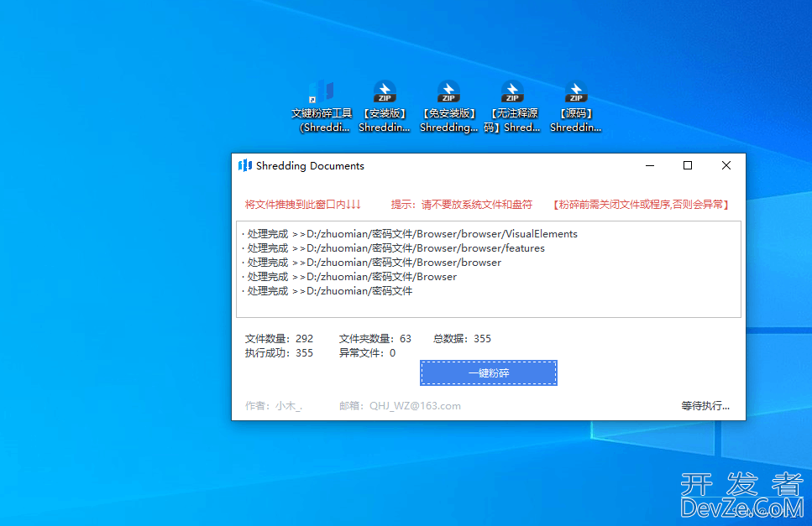Screen dimensions: 812x526
Task: Close the Shredding Documents window
Action: pos(726,166)
